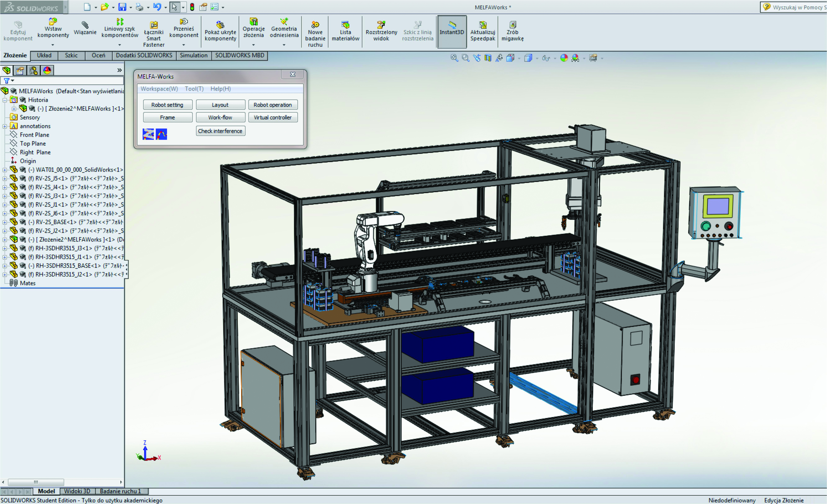Switch to Badanie ruchu 1 tab
This screenshot has width=827, height=504.
pyautogui.click(x=120, y=491)
